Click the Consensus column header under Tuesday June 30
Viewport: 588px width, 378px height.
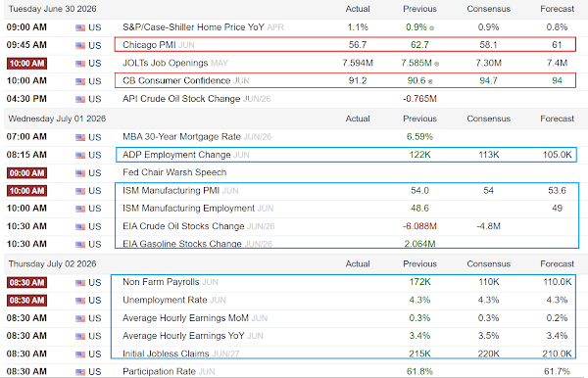pos(489,9)
